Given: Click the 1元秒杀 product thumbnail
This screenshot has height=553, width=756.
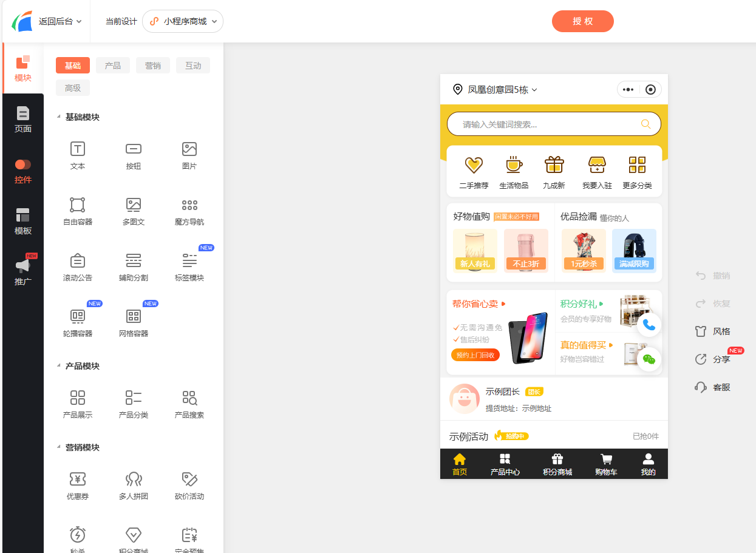Looking at the screenshot, I should pyautogui.click(x=584, y=251).
